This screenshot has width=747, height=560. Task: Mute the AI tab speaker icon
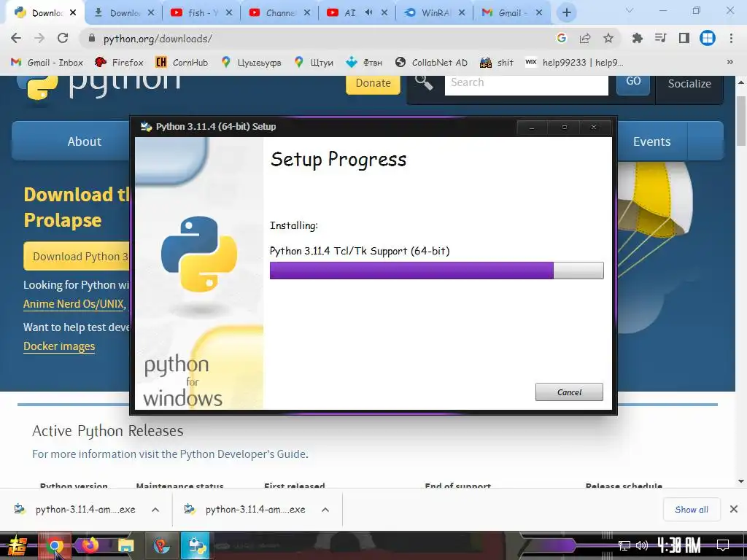pyautogui.click(x=368, y=12)
